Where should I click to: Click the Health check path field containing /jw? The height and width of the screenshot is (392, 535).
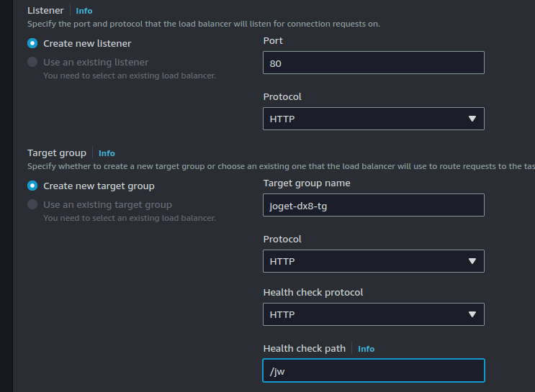pos(373,370)
